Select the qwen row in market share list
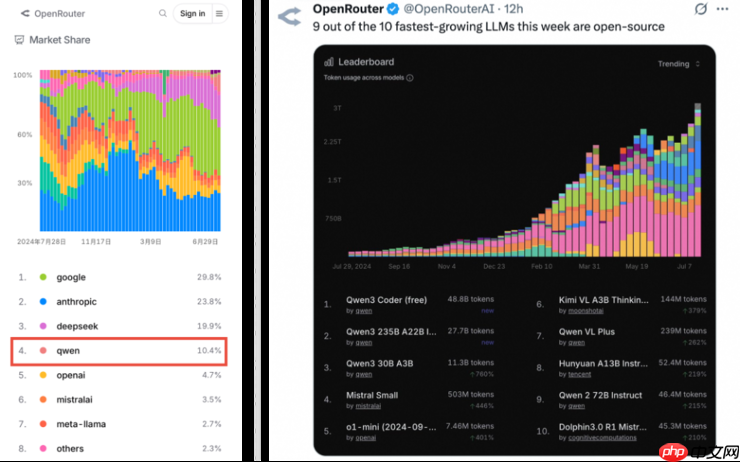Viewport: 740px width, 462px height. tap(120, 351)
